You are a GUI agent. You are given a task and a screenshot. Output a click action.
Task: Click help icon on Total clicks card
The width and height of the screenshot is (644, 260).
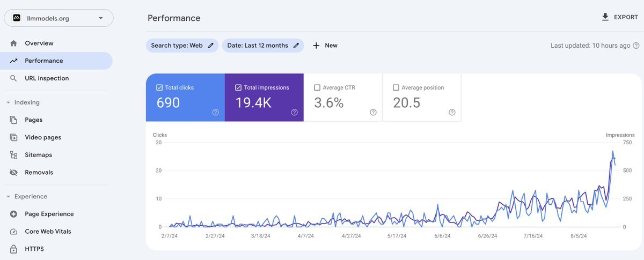[x=215, y=112]
